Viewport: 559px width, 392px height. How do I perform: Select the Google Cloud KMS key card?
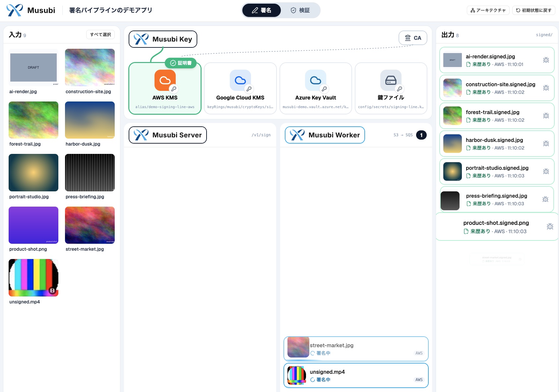click(240, 88)
